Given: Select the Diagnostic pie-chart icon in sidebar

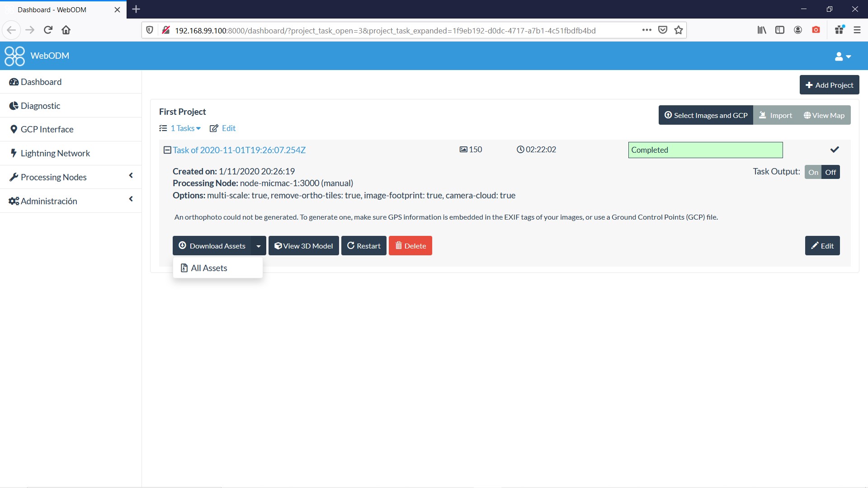Looking at the screenshot, I should coord(14,105).
